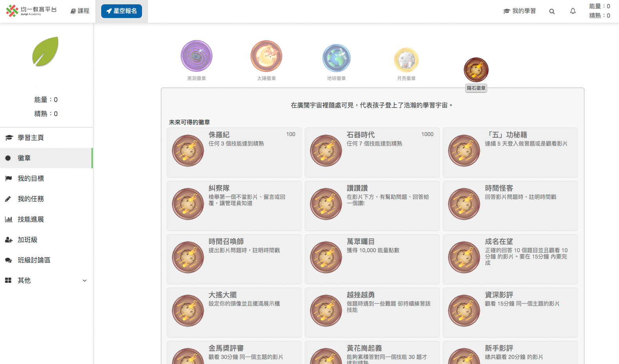619x364 pixels.
Task: Click the 星空報名 button
Action: [x=122, y=11]
